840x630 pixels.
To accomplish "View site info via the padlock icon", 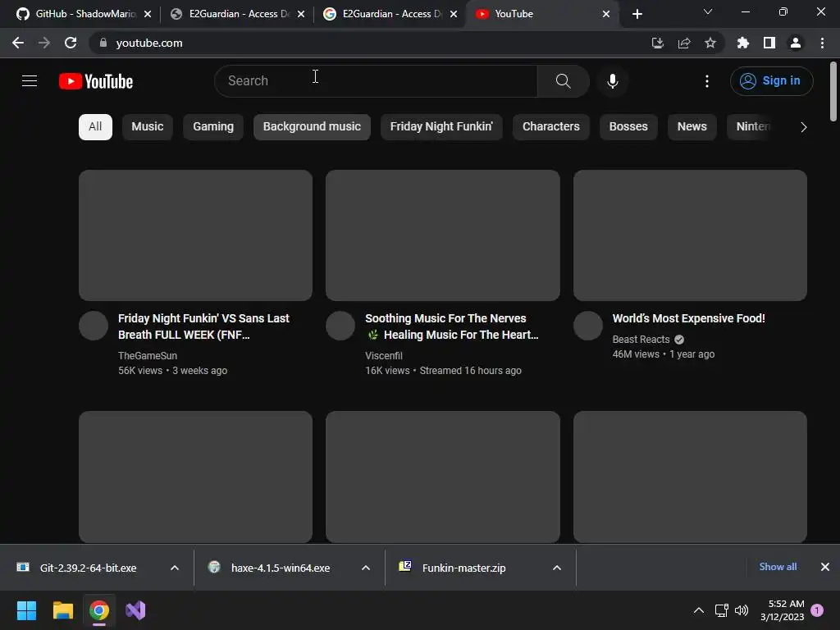I will (x=103, y=43).
